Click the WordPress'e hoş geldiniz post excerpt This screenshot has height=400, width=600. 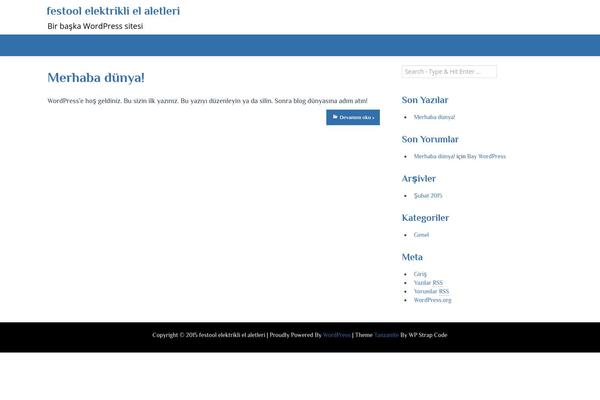click(207, 101)
